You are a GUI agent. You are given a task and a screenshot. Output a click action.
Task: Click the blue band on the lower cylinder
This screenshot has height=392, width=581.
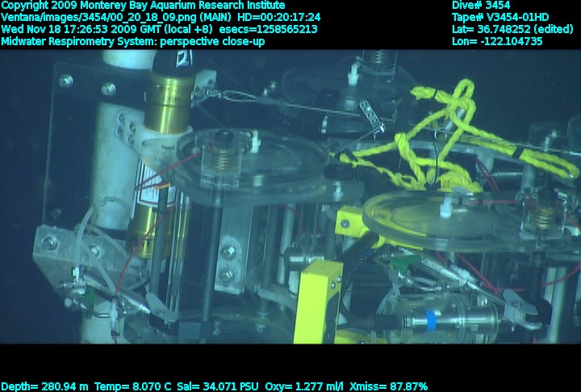click(x=431, y=321)
